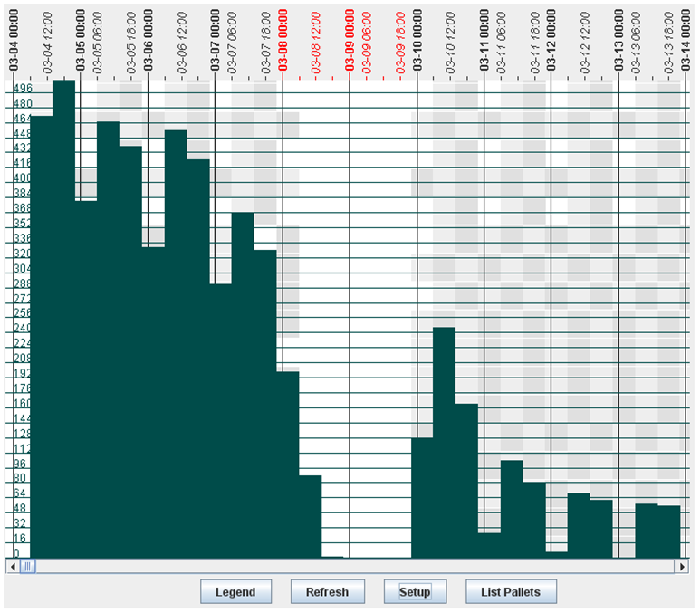Screen dimensions: 700x613
Task: Click the 03-04 12:00 time label
Action: pyautogui.click(x=47, y=43)
